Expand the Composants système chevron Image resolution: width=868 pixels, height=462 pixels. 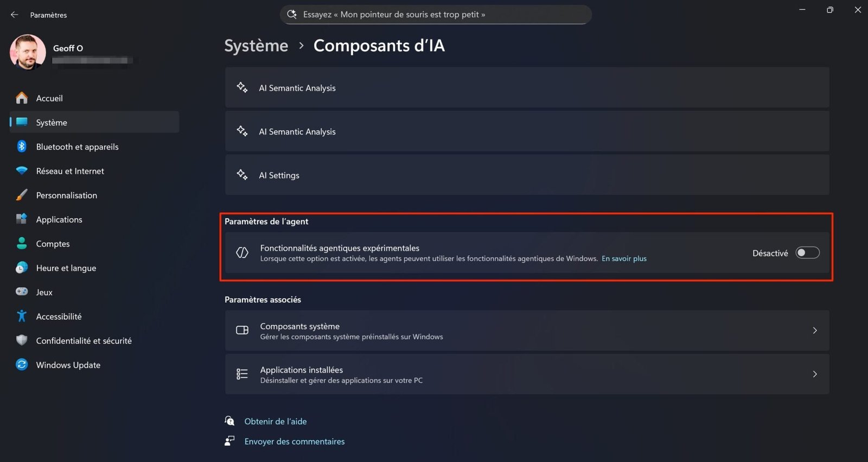coord(814,331)
